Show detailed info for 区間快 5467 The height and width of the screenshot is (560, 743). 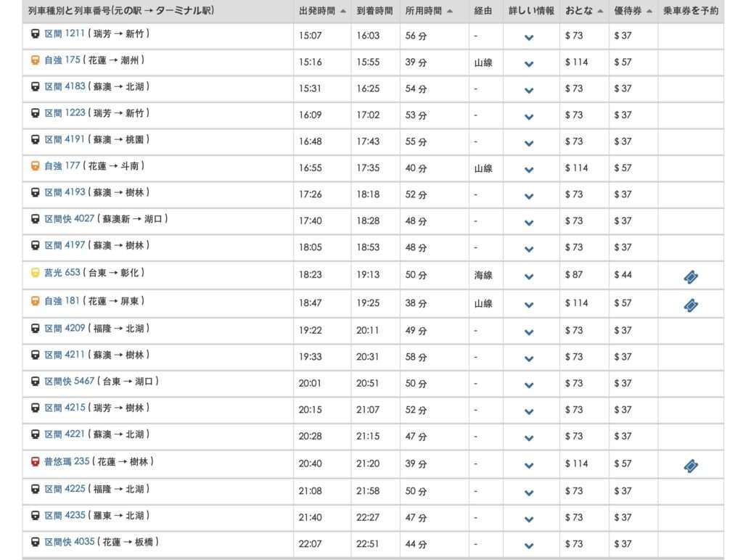pyautogui.click(x=529, y=383)
